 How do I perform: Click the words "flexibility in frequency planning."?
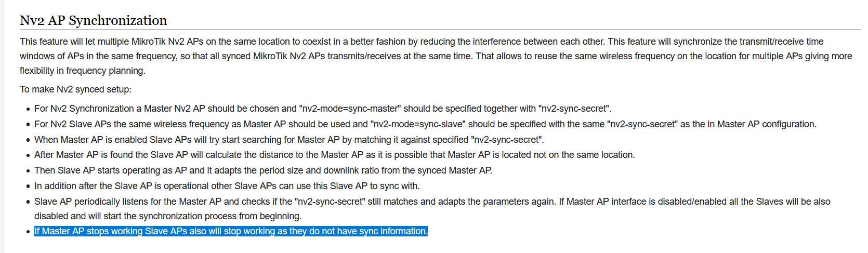[x=83, y=71]
